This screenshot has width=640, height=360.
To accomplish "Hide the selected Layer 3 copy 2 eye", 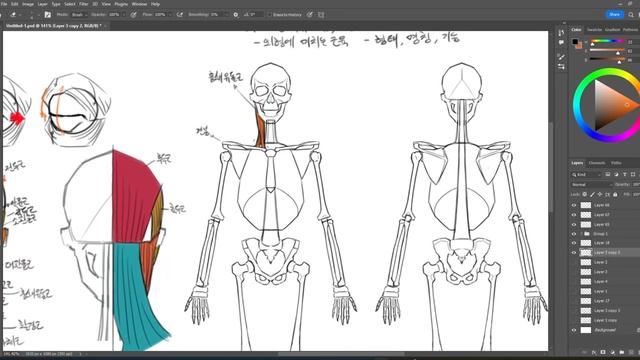I will [574, 253].
